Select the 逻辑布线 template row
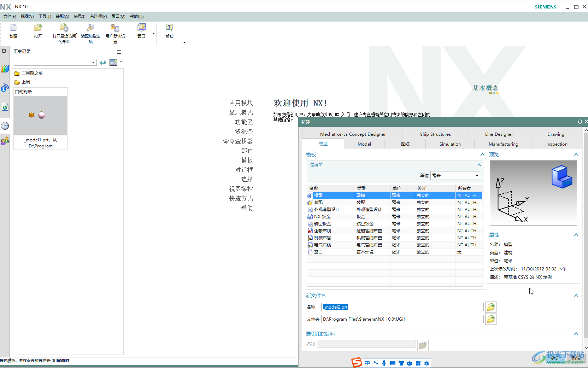 tap(394, 231)
